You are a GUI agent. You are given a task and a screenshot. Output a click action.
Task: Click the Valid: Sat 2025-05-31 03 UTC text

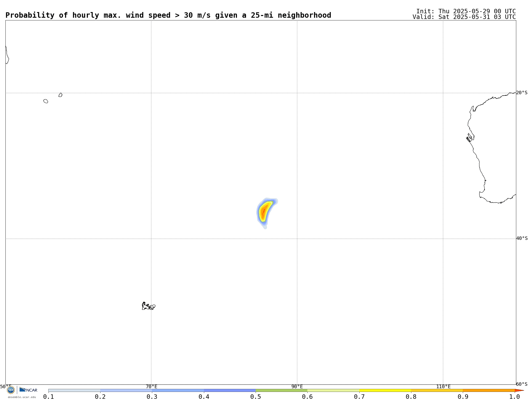coord(464,17)
